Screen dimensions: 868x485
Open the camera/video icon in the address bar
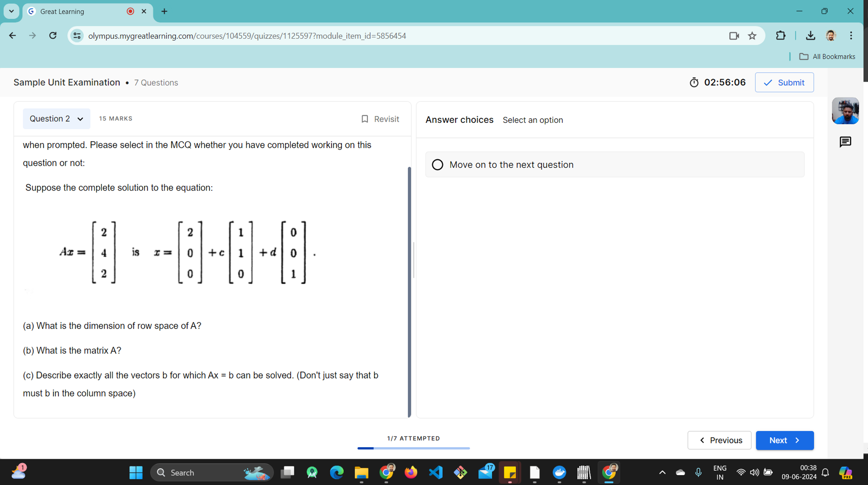pos(734,36)
